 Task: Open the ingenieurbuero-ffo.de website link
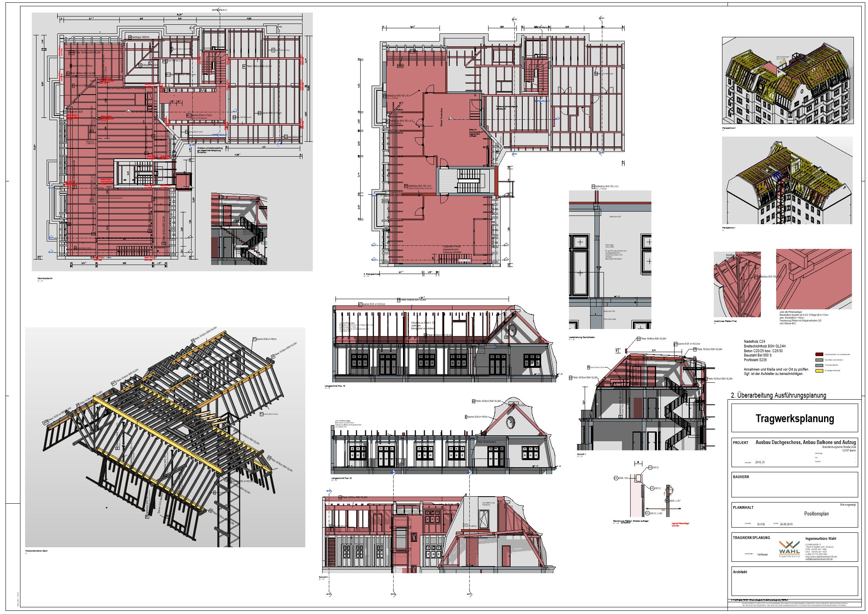click(x=821, y=557)
